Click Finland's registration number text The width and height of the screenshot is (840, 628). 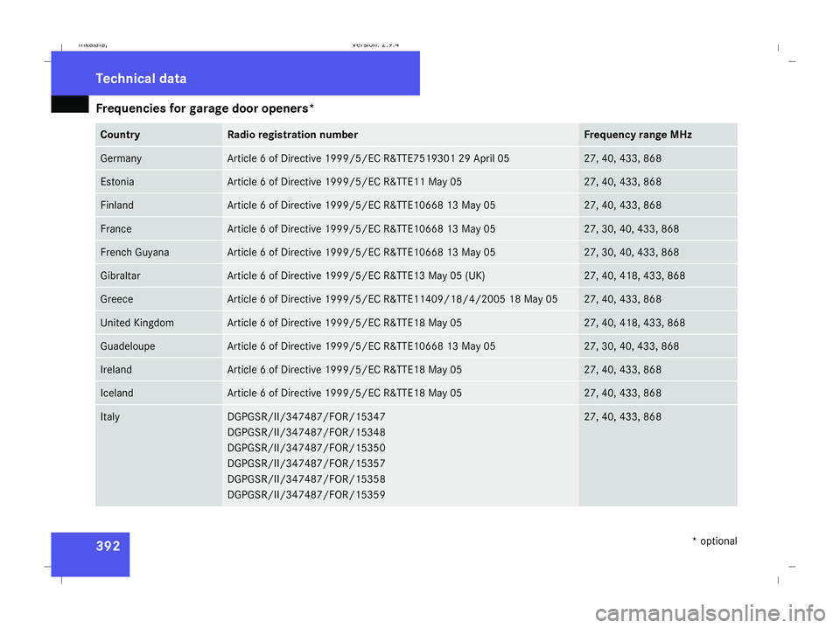361,206
